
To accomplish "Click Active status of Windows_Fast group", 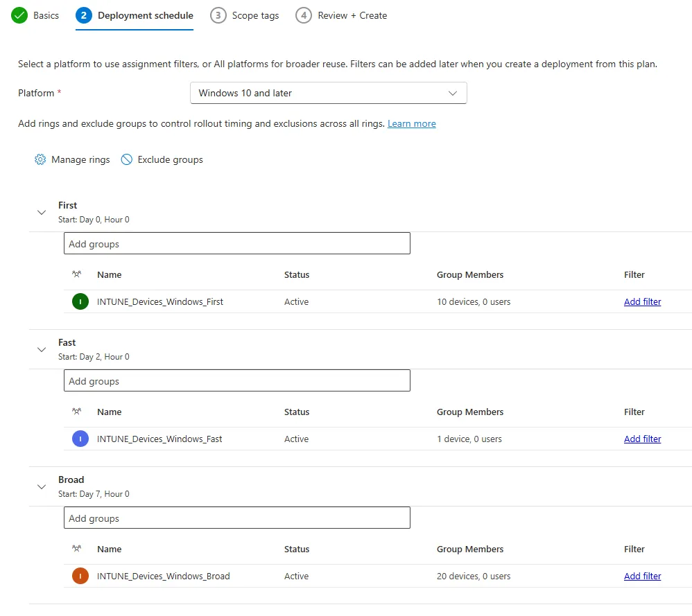I will point(296,439).
